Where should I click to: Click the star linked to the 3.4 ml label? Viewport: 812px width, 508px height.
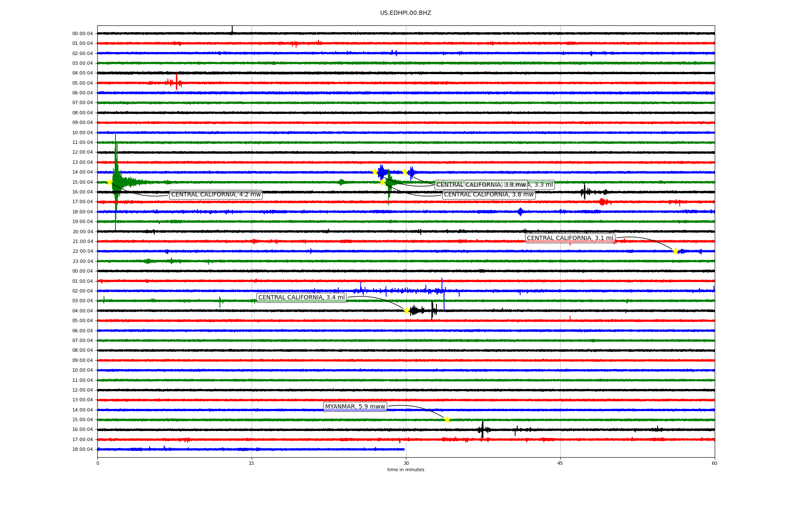pos(406,311)
